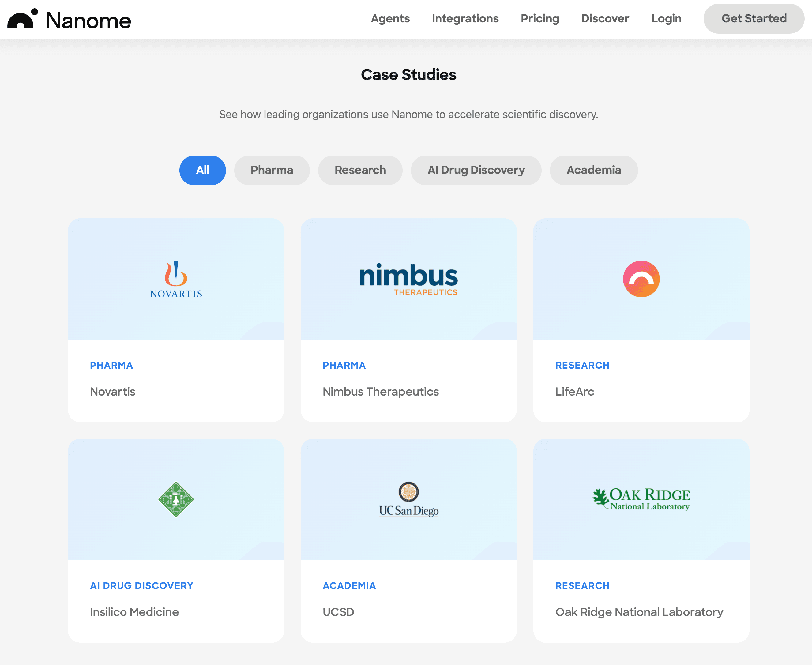The image size is (812, 665).
Task: Switch to the All filter
Action: (x=203, y=170)
